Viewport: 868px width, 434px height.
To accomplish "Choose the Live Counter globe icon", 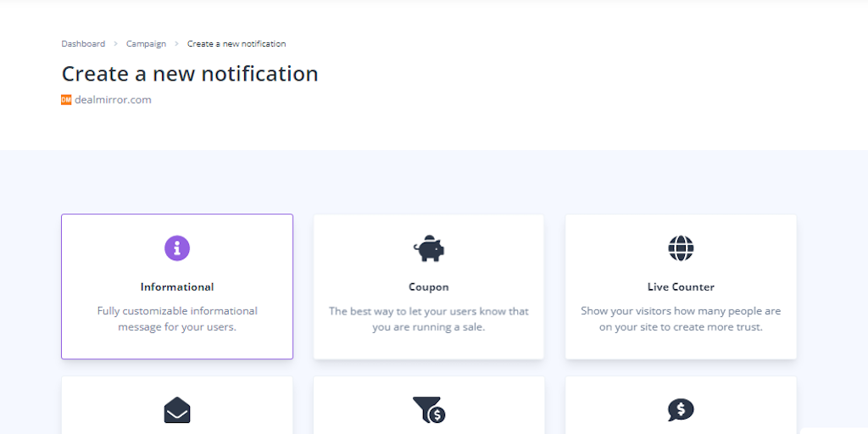I will (681, 248).
